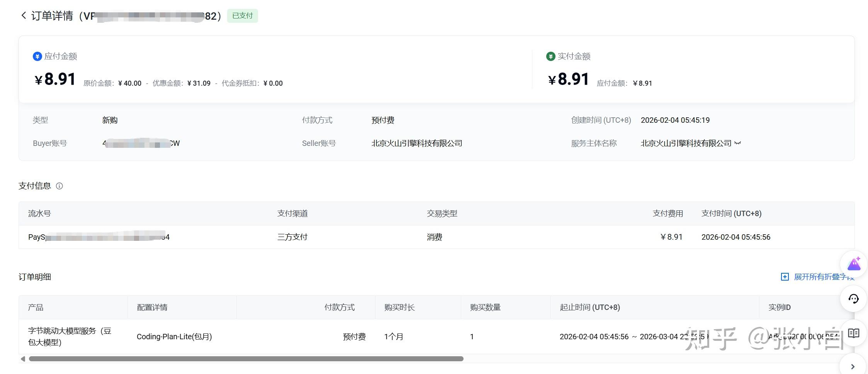Click the 交易类型 column header

click(x=442, y=213)
